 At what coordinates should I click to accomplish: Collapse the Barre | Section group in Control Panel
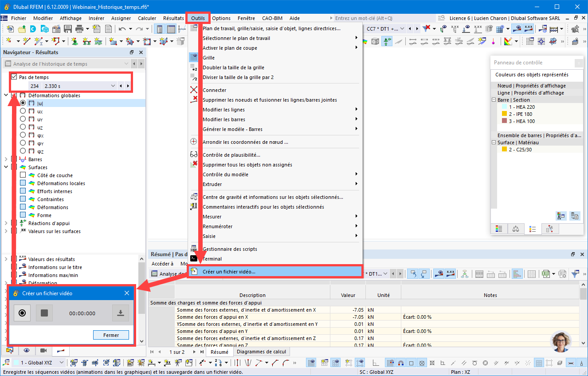click(x=494, y=100)
